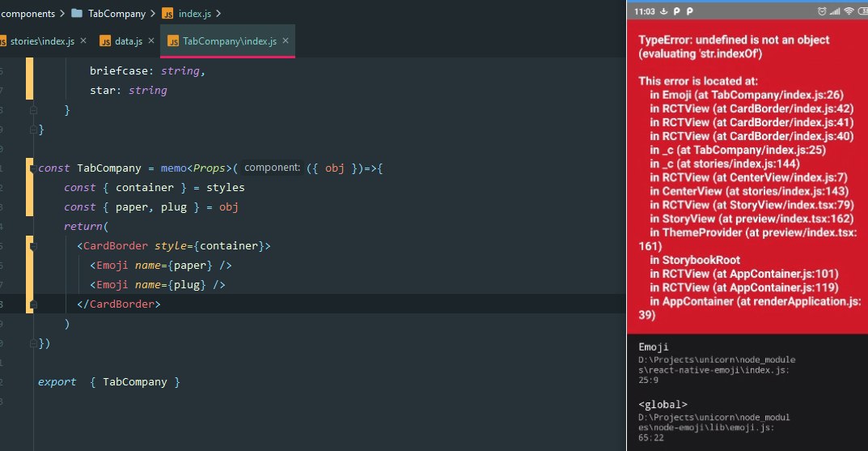The image size is (868, 451).
Task: Click fold marker at the closing }) line
Action: (x=33, y=343)
